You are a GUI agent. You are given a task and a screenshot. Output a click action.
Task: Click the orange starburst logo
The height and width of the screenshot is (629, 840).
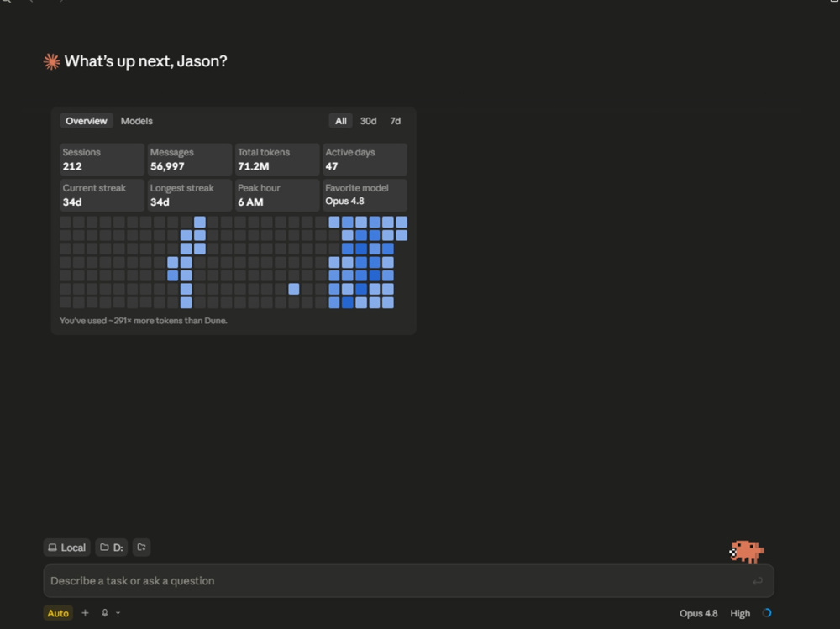click(x=51, y=61)
